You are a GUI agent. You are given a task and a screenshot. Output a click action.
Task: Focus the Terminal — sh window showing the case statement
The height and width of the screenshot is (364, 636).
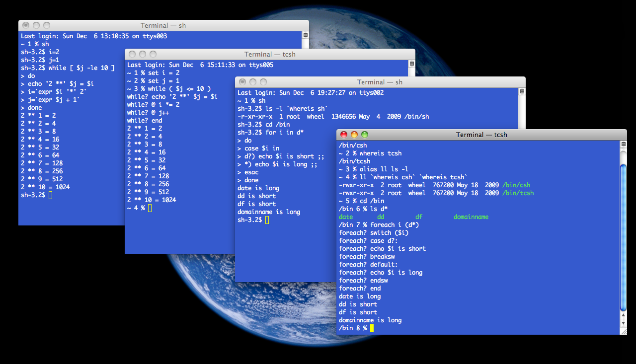point(379,81)
